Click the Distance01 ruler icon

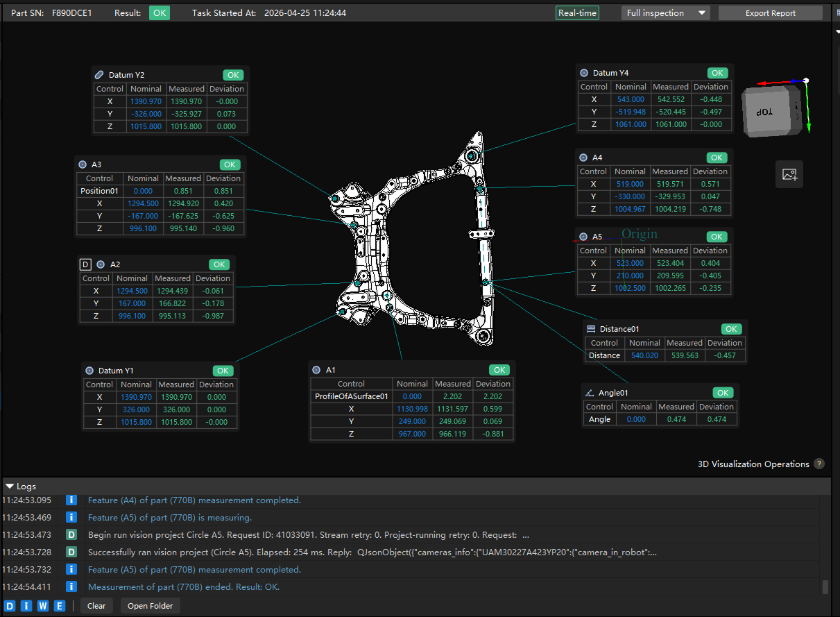[591, 329]
